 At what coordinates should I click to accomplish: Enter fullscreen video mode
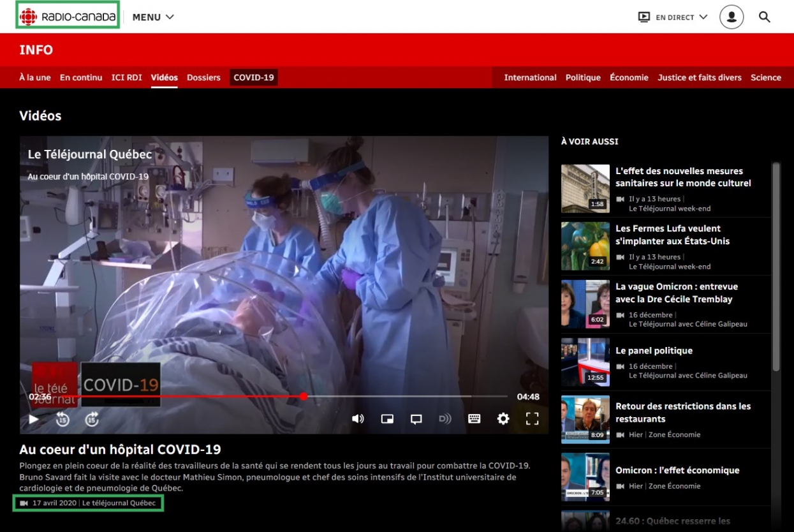click(532, 419)
